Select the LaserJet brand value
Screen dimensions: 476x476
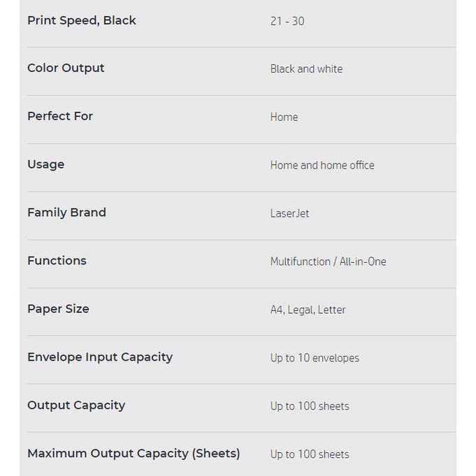coord(289,213)
